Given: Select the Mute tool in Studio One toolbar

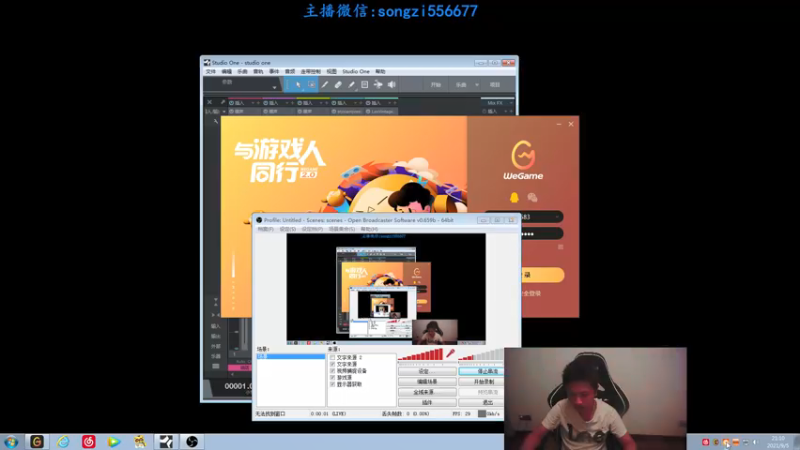Looking at the screenshot, I should [x=364, y=85].
